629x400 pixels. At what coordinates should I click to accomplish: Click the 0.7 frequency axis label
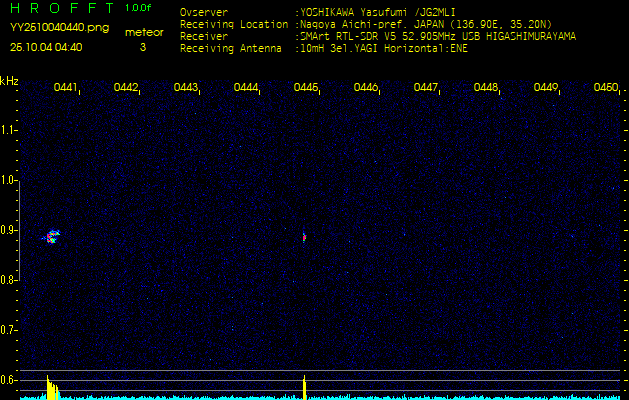(9, 329)
